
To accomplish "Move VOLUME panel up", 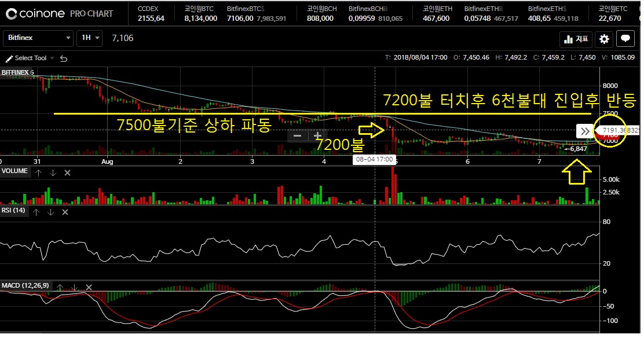I will (x=38, y=173).
